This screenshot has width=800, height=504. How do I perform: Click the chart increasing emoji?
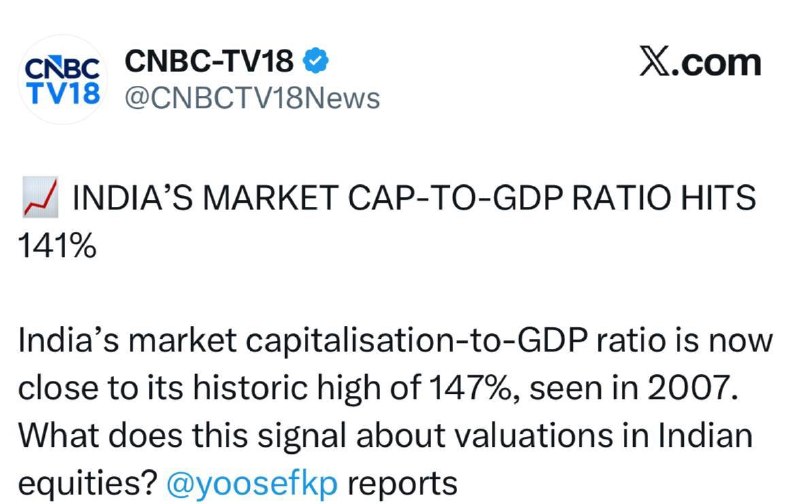(x=40, y=198)
